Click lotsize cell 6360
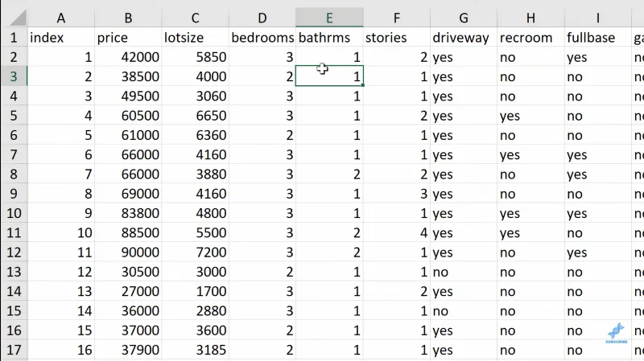The width and height of the screenshot is (644, 361). 195,135
